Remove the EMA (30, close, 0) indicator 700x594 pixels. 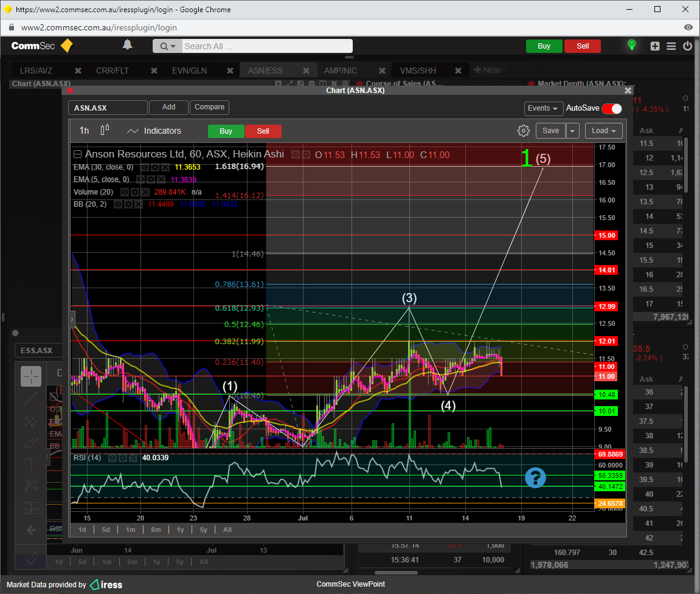click(x=165, y=167)
